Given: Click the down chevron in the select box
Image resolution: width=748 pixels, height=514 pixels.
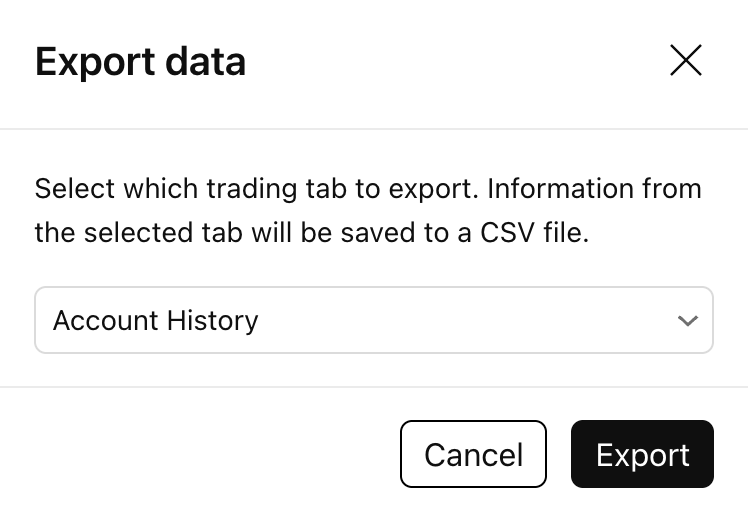Looking at the screenshot, I should (687, 321).
